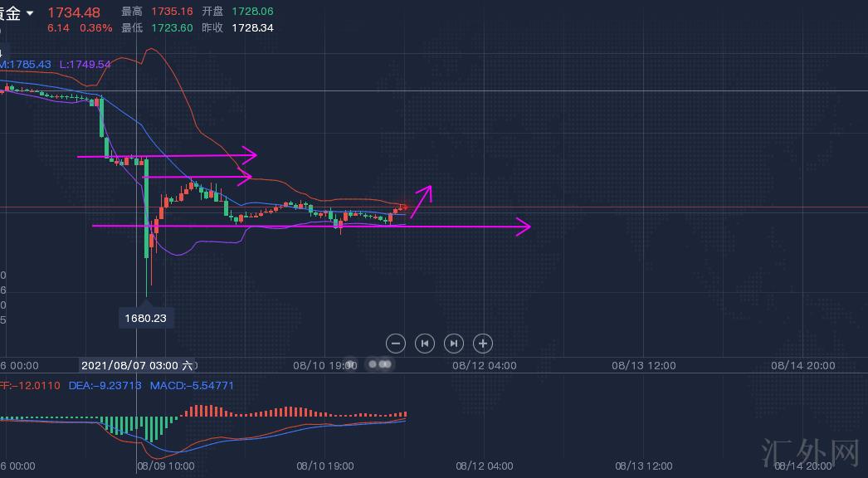The image size is (868, 478).
Task: Select the 2021/08/07 03:00 crosshair time label
Action: pyautogui.click(x=137, y=365)
